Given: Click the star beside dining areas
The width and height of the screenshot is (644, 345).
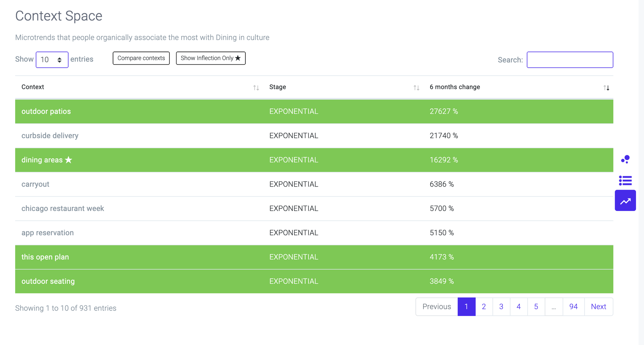Looking at the screenshot, I should coord(69,160).
